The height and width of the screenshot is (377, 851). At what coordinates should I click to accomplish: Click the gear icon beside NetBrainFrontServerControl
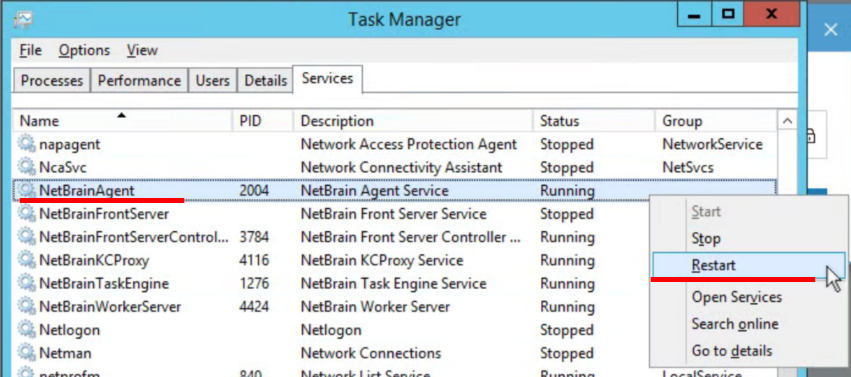(x=26, y=237)
